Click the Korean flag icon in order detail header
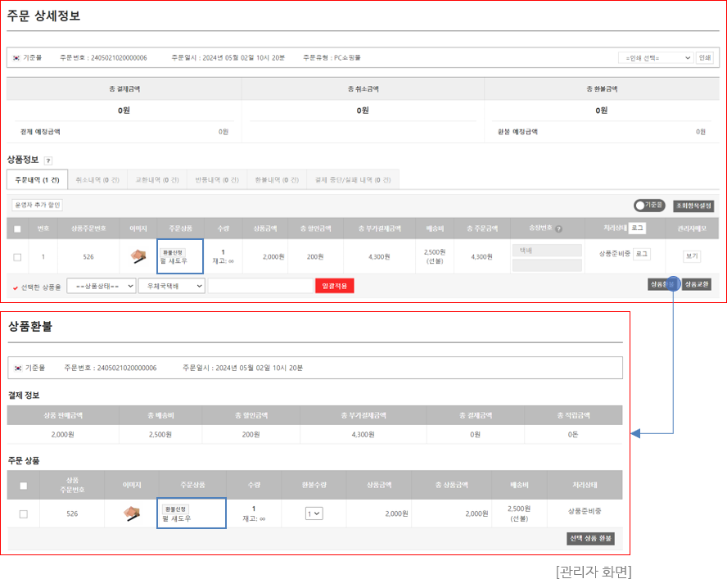This screenshot has height=588, width=727. (16, 58)
